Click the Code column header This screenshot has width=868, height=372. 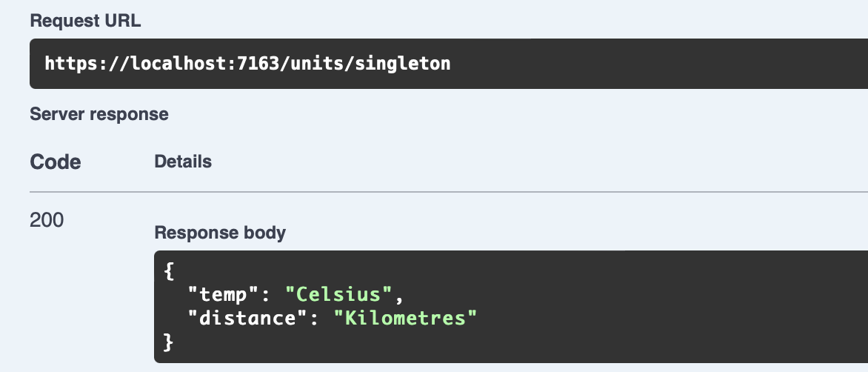(x=56, y=162)
